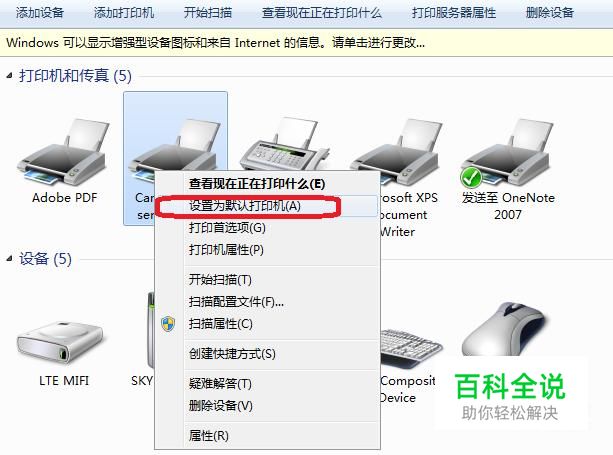Viewport: 613px width, 455px height.
Task: Select the keyboard Composite Device icon
Action: (410, 349)
